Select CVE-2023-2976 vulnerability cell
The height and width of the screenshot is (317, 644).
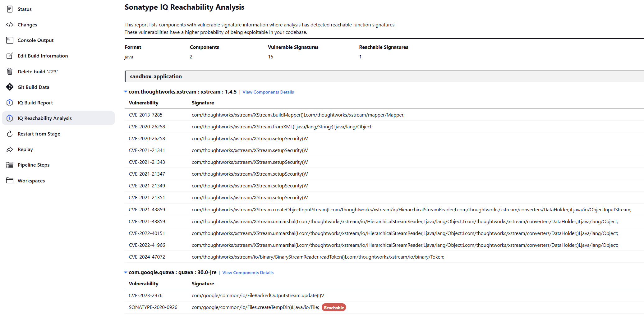point(145,295)
